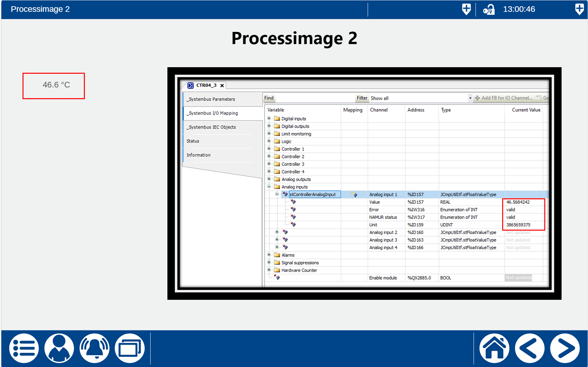
Task: Open the Filter Show all dropdown
Action: (470, 98)
